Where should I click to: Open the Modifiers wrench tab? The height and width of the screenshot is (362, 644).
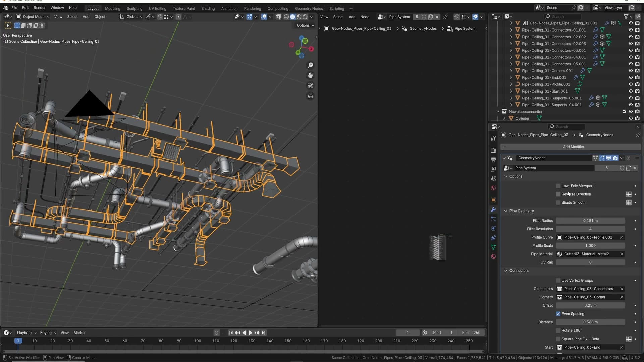[493, 209]
